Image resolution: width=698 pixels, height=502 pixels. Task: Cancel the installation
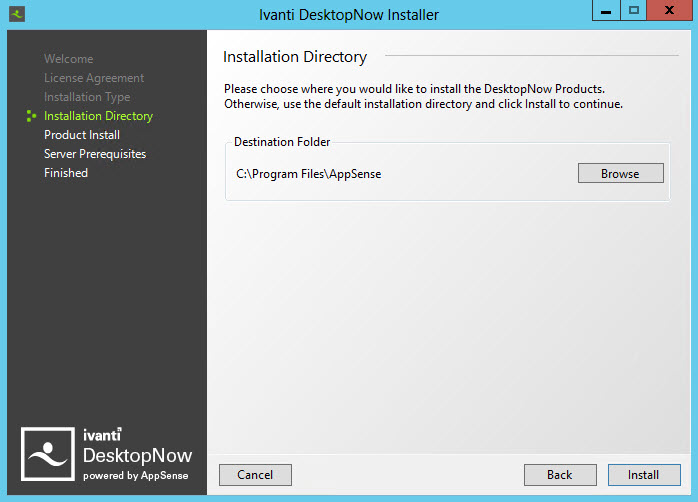click(x=255, y=475)
